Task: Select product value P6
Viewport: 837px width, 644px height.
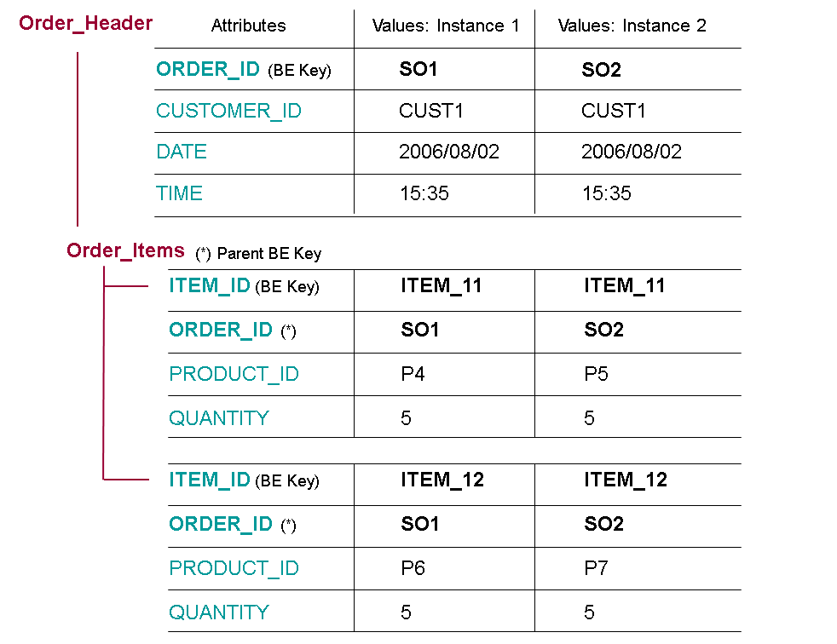Action: (413, 568)
